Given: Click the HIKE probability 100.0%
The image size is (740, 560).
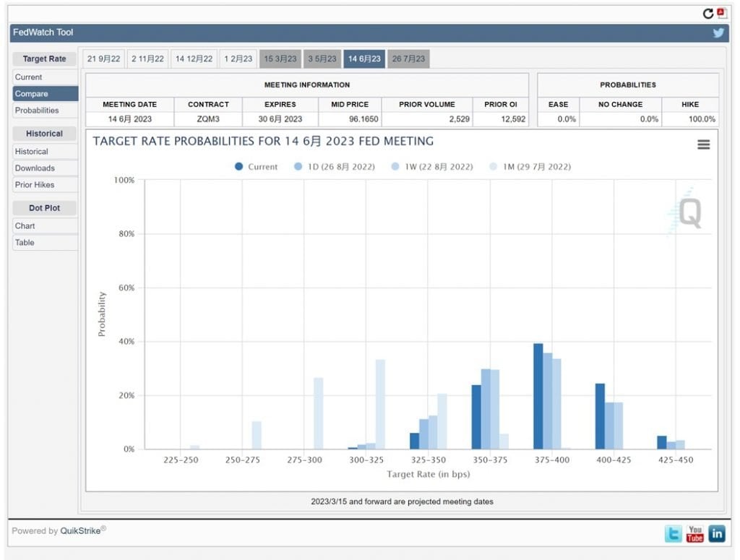Looking at the screenshot, I should point(702,119).
